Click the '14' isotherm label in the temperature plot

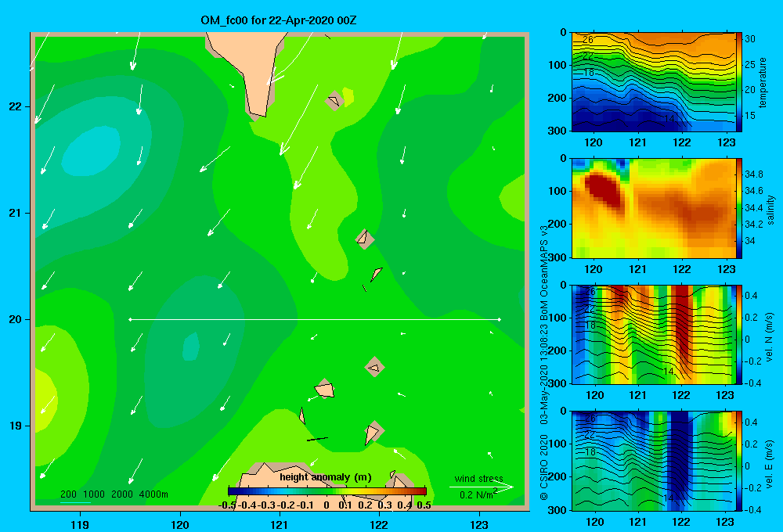(669, 119)
